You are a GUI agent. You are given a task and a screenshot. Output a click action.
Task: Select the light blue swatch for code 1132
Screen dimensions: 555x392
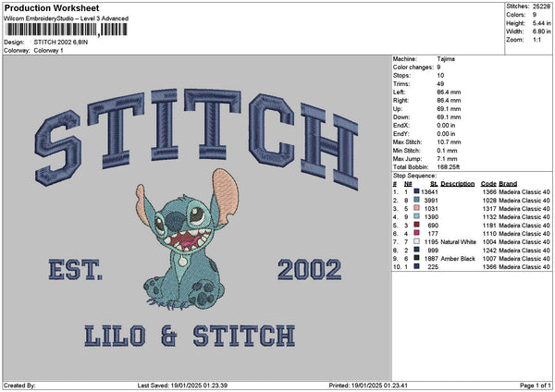[416, 217]
